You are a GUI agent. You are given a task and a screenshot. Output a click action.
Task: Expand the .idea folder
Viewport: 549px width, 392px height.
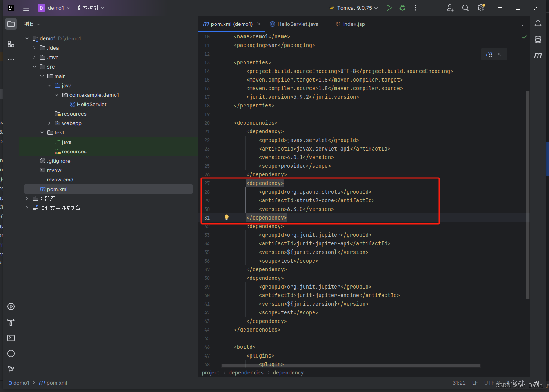pyautogui.click(x=35, y=48)
